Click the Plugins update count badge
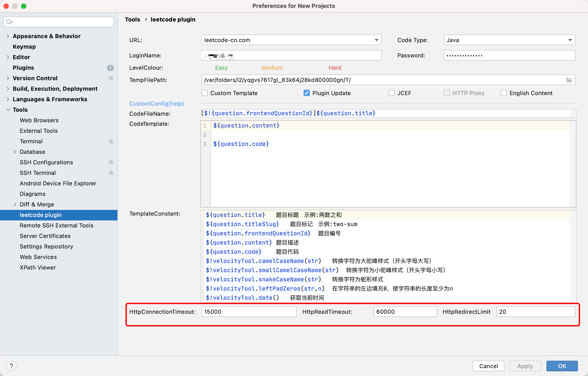 110,68
